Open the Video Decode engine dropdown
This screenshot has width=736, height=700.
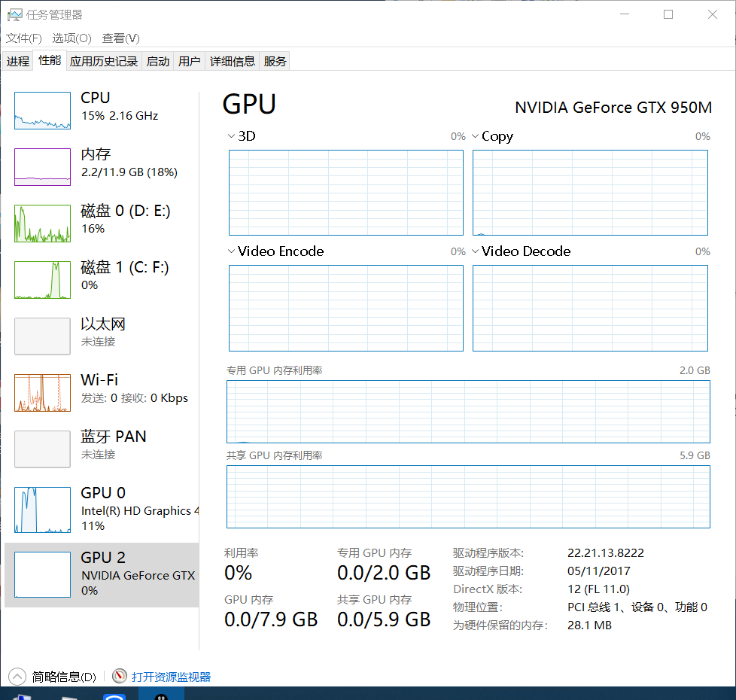pos(475,251)
